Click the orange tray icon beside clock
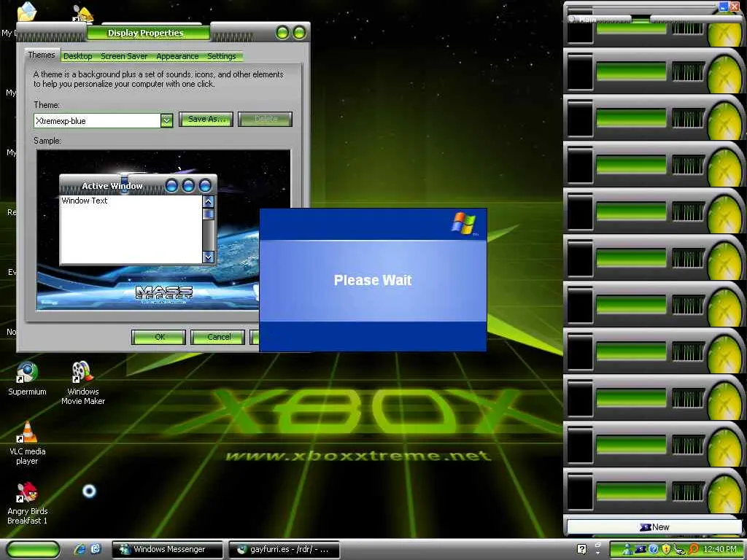Image resolution: width=747 pixels, height=560 pixels. [x=694, y=548]
